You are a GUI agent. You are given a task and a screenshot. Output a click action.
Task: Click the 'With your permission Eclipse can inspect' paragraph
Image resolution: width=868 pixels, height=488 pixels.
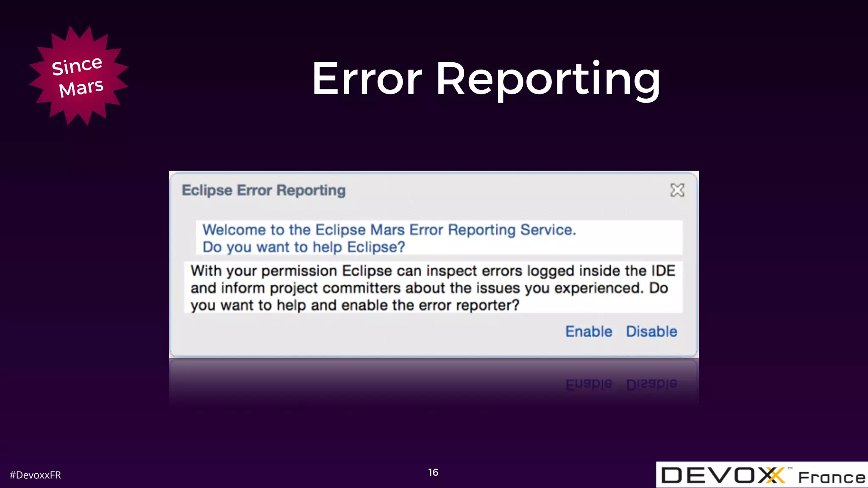(x=433, y=288)
